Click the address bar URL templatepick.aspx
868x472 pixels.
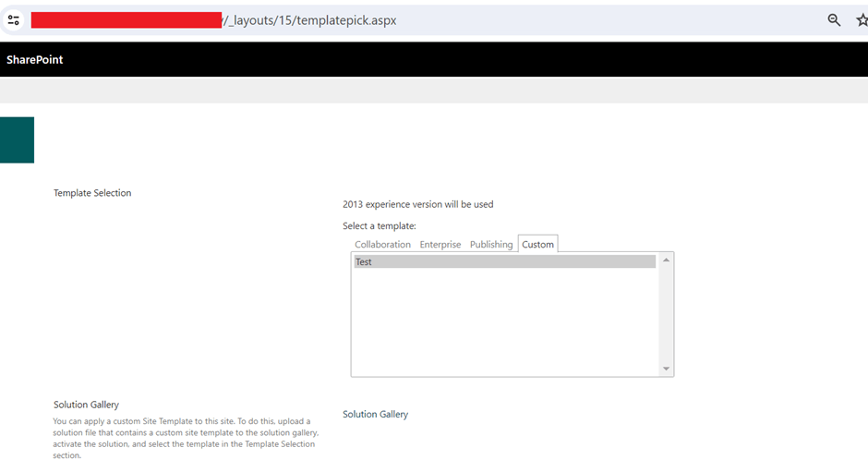point(310,20)
